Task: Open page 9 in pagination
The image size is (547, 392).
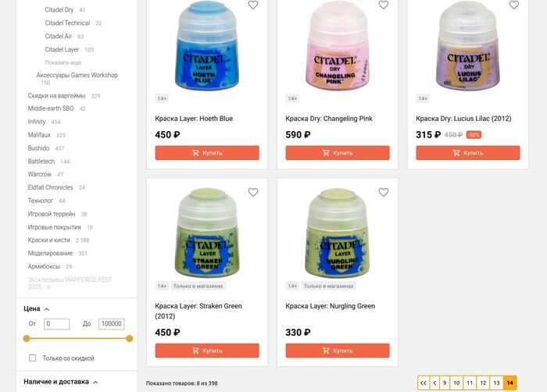Action: [445, 383]
